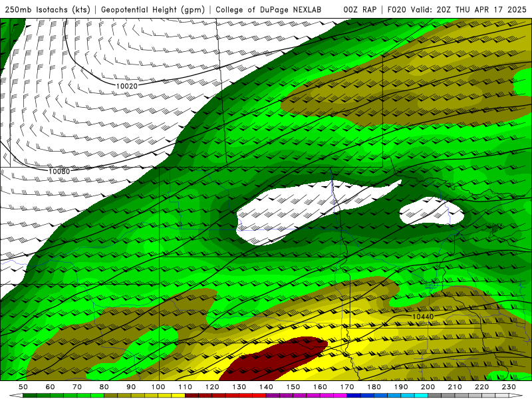Click the 230 kts legend tick label
The image size is (532, 399).
(509, 387)
